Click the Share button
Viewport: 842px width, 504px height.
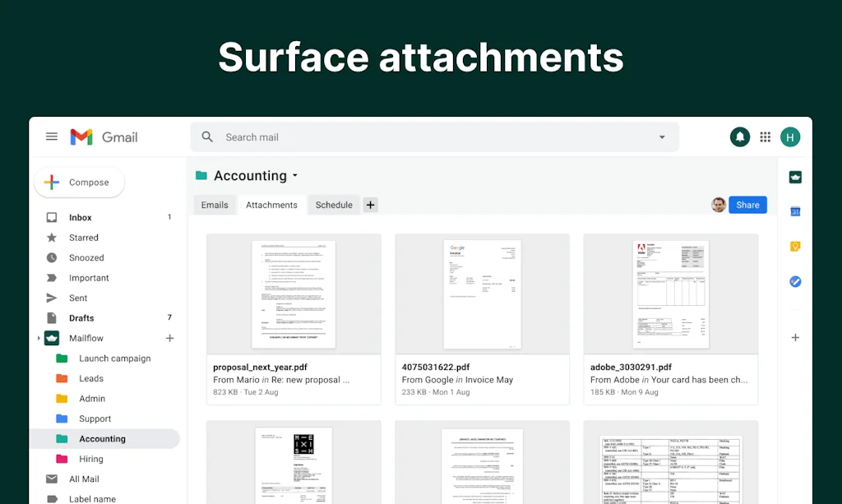[x=747, y=204]
